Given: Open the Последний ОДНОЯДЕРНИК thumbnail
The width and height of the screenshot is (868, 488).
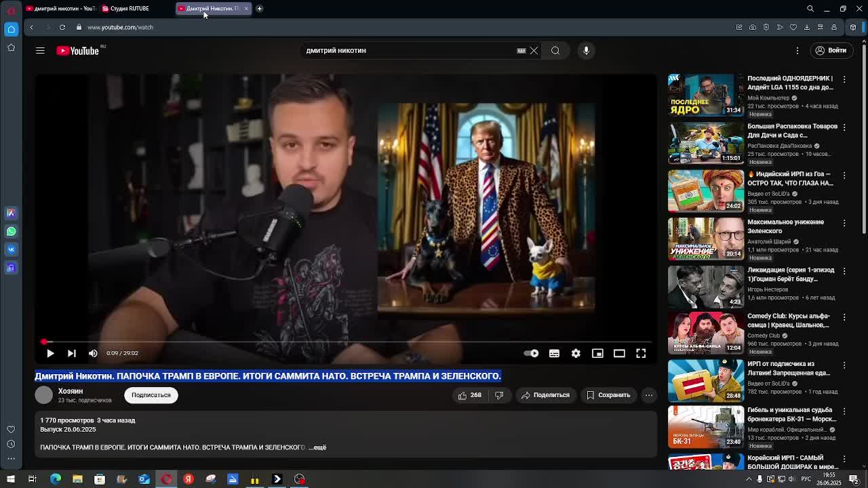Looking at the screenshot, I should coord(706,95).
